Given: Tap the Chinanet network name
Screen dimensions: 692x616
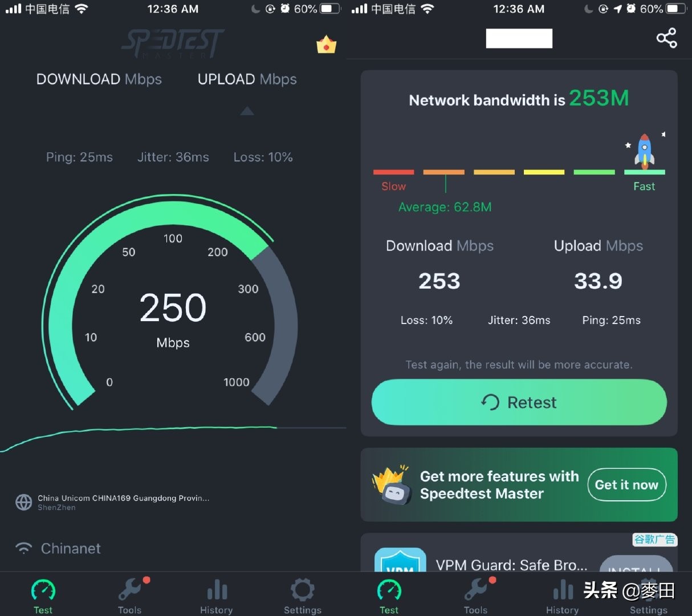Looking at the screenshot, I should point(71,548).
